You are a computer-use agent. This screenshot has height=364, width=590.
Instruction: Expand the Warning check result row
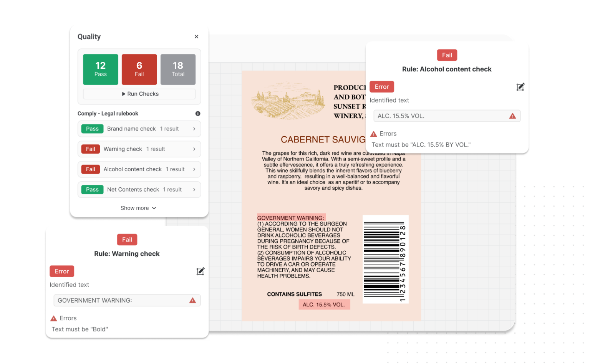tap(194, 149)
